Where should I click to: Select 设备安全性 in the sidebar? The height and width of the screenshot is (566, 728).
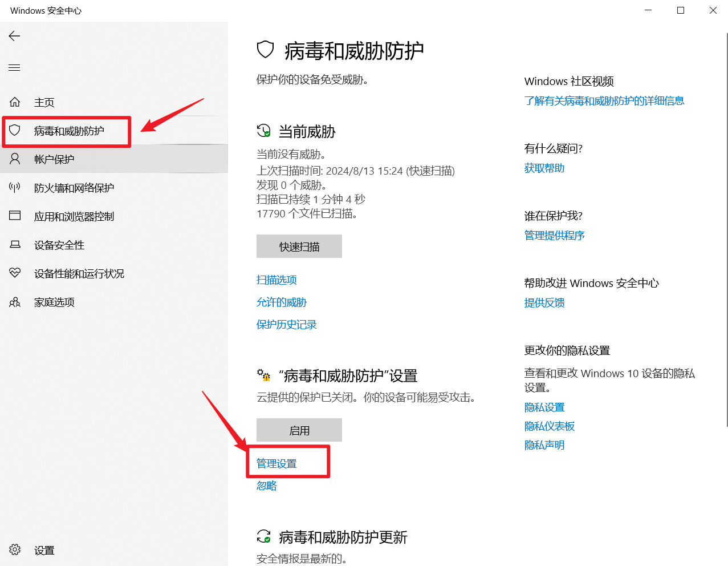point(114,245)
